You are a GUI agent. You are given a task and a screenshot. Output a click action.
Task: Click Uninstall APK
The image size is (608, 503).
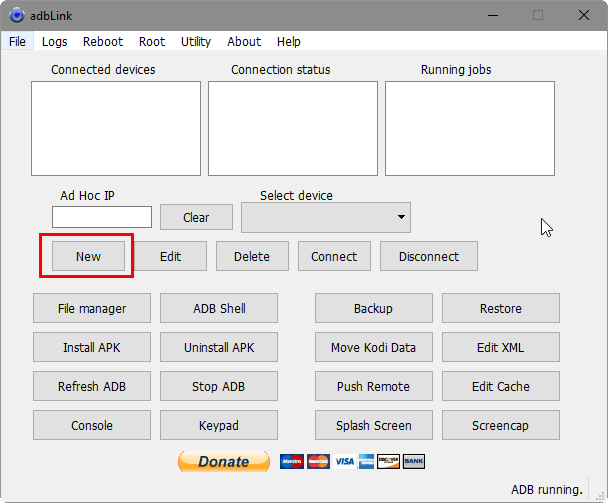pos(219,347)
